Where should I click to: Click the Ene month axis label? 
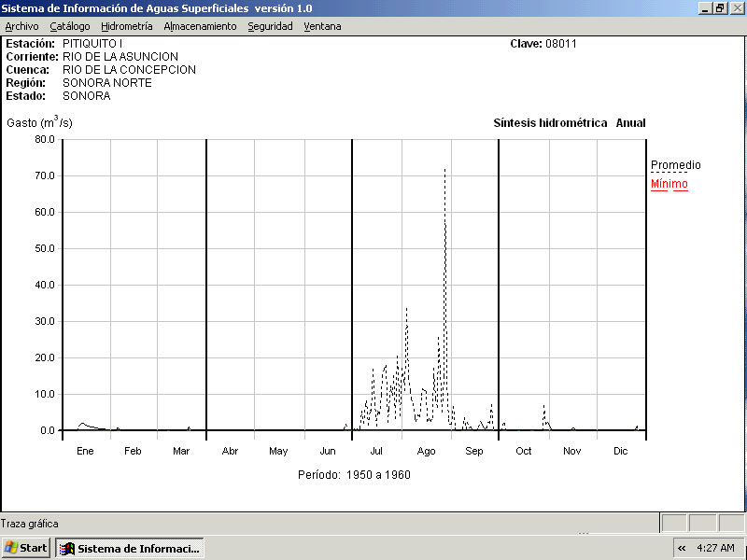(x=85, y=452)
